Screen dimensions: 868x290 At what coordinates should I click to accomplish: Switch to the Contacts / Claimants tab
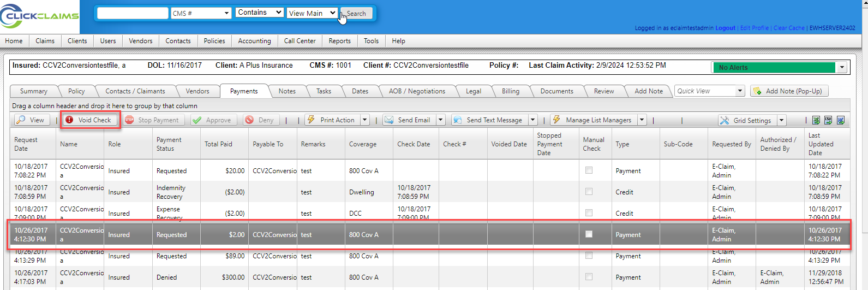(135, 91)
